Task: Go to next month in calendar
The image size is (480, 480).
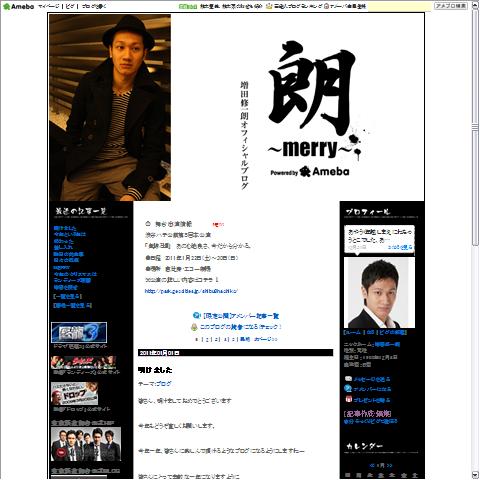Action: [389, 465]
